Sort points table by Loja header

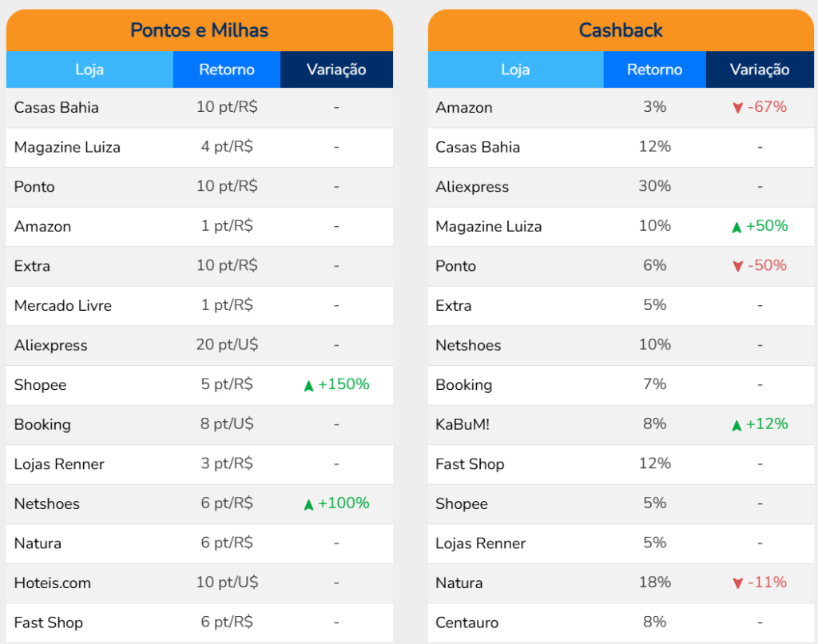(x=89, y=70)
